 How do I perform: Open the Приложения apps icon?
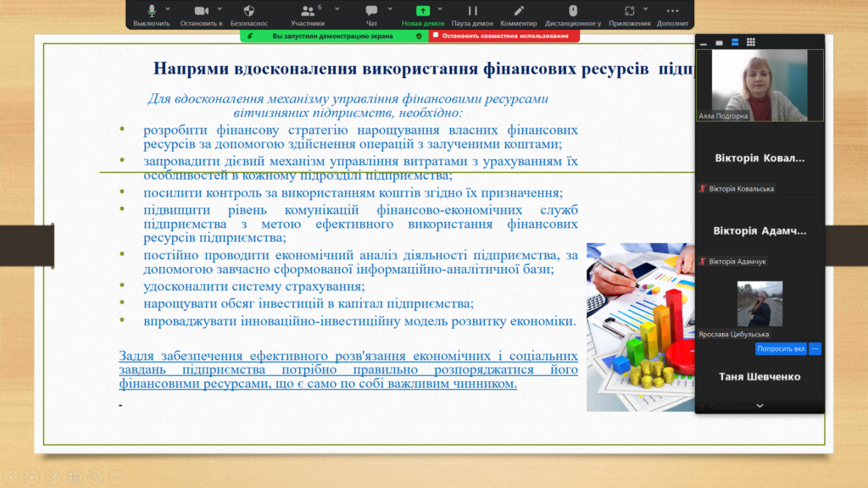click(630, 15)
